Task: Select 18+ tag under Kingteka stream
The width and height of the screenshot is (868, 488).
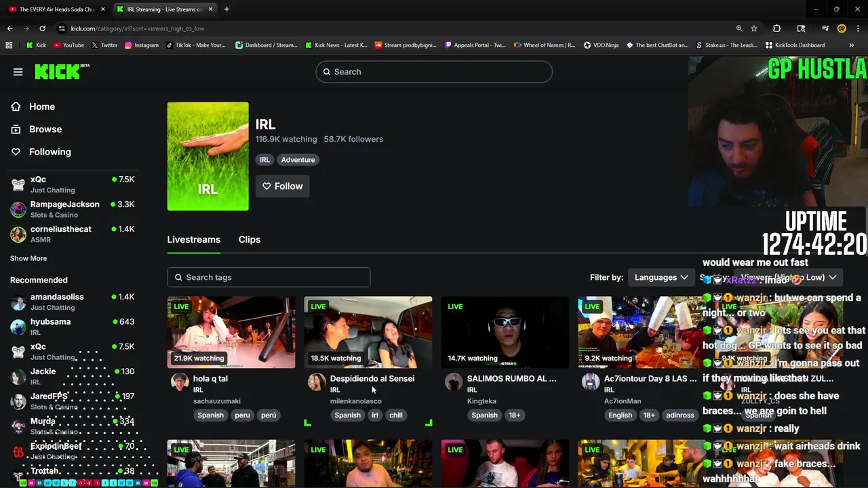Action: pos(515,415)
